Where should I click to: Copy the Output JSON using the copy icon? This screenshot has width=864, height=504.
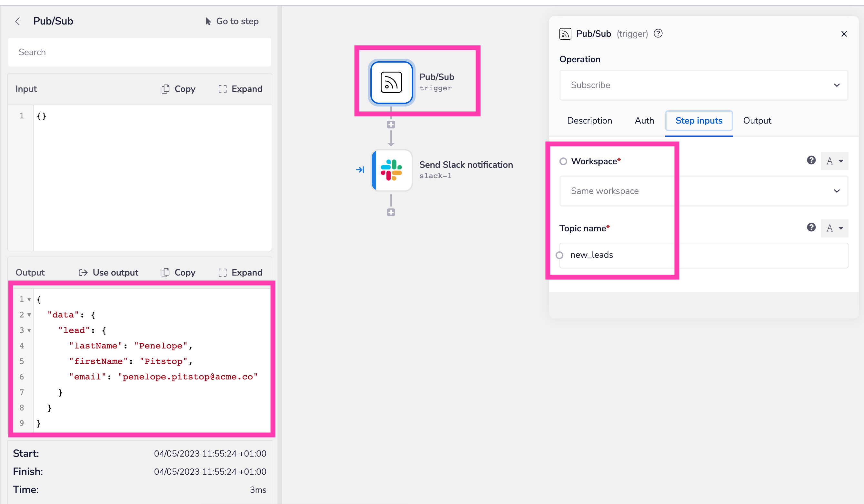click(166, 272)
